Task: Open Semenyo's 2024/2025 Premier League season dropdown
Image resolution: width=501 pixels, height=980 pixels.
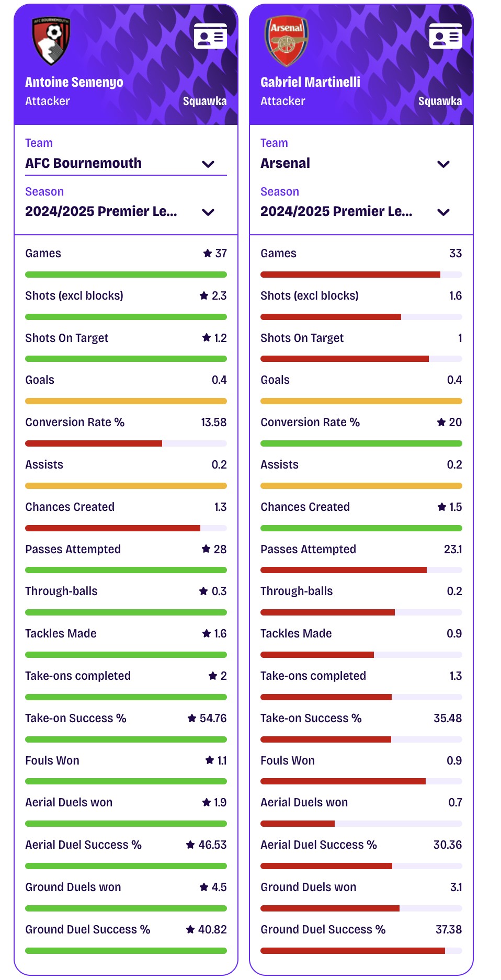Action: coord(126,212)
